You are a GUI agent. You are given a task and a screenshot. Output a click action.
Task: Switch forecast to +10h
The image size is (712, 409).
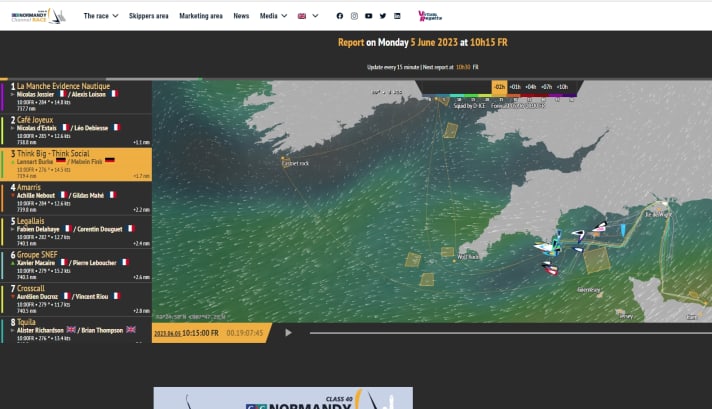coord(562,87)
